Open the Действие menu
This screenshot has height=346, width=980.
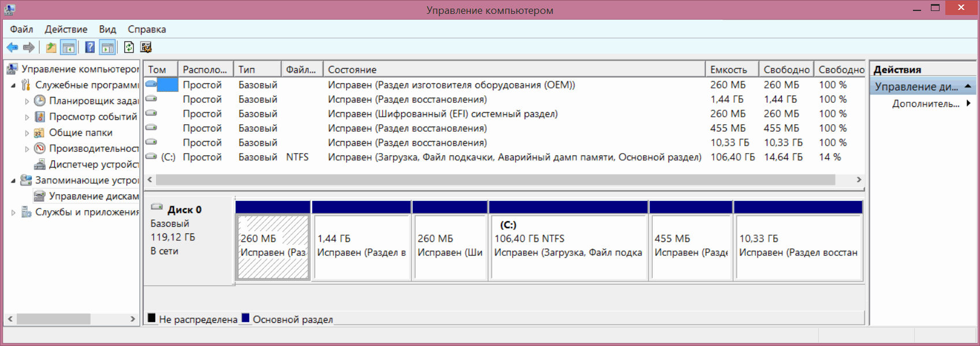tap(66, 29)
